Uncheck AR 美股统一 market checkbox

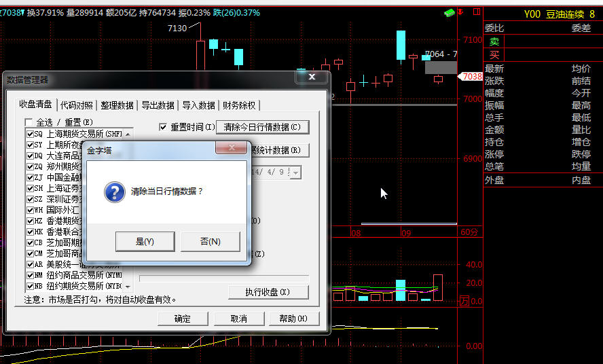coord(30,264)
